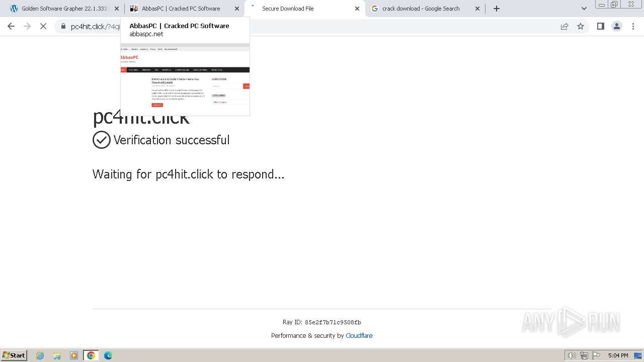Click the Ray ID text

(322, 322)
